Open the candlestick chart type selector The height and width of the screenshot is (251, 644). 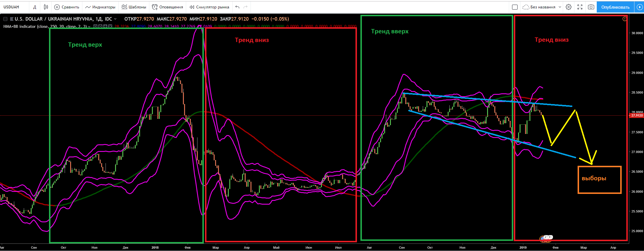tap(46, 7)
